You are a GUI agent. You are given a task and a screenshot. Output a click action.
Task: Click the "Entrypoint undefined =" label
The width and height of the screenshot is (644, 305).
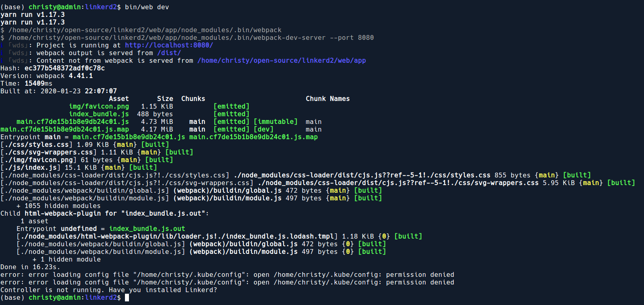coord(61,229)
